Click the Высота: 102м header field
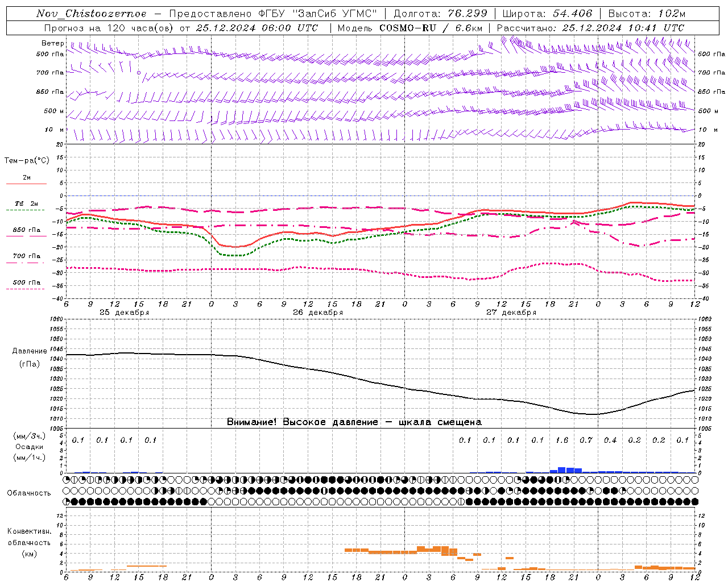The height and width of the screenshot is (582, 728). (x=647, y=14)
